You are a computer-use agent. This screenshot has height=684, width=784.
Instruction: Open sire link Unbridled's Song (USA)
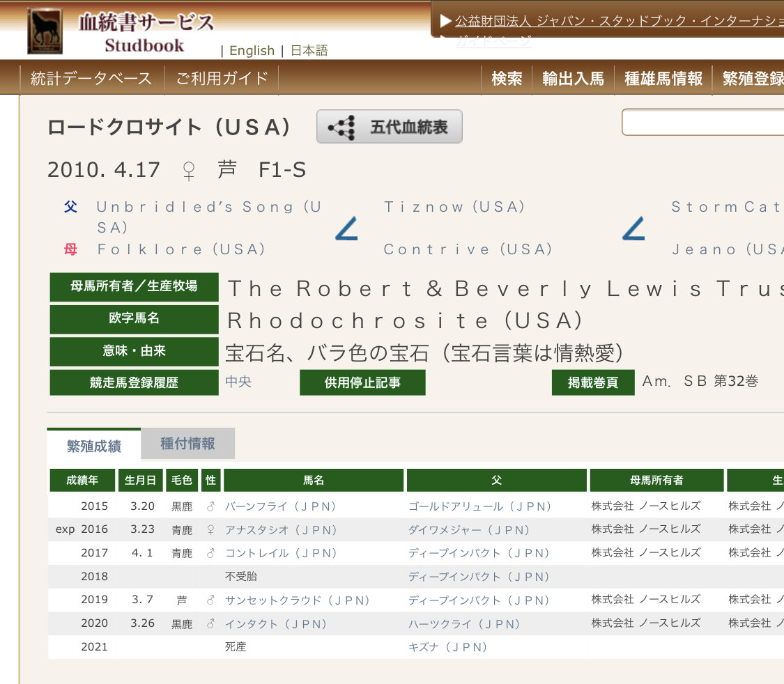(x=208, y=208)
